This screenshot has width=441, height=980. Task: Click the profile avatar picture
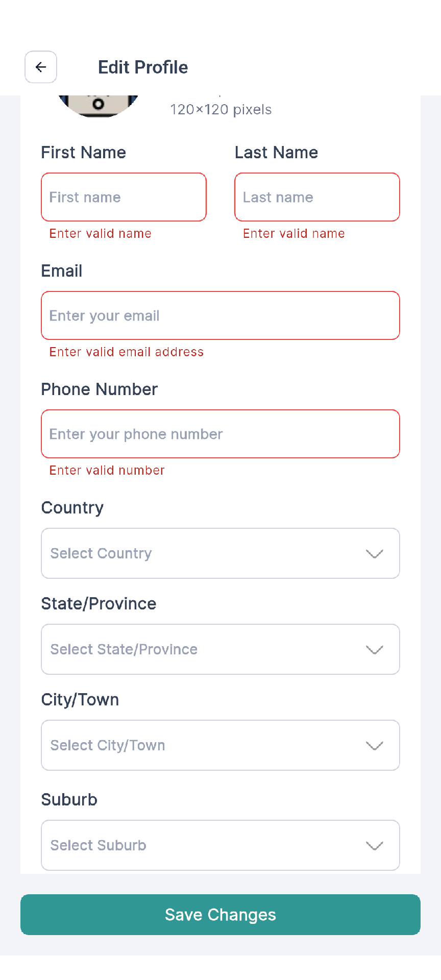(99, 106)
